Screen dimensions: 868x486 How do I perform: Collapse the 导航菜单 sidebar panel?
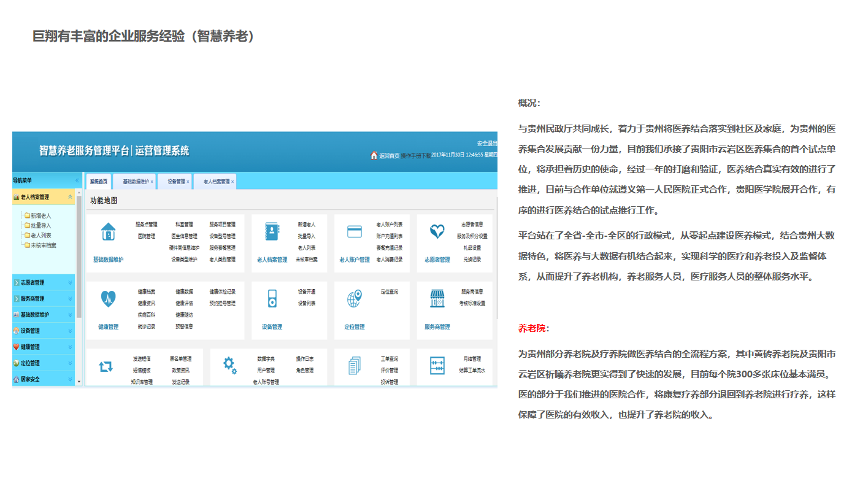(x=77, y=180)
